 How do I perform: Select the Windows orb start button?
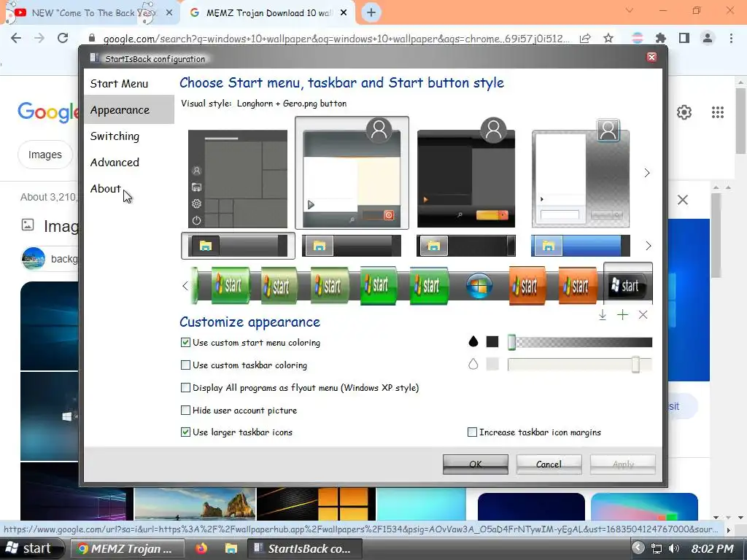[479, 286]
